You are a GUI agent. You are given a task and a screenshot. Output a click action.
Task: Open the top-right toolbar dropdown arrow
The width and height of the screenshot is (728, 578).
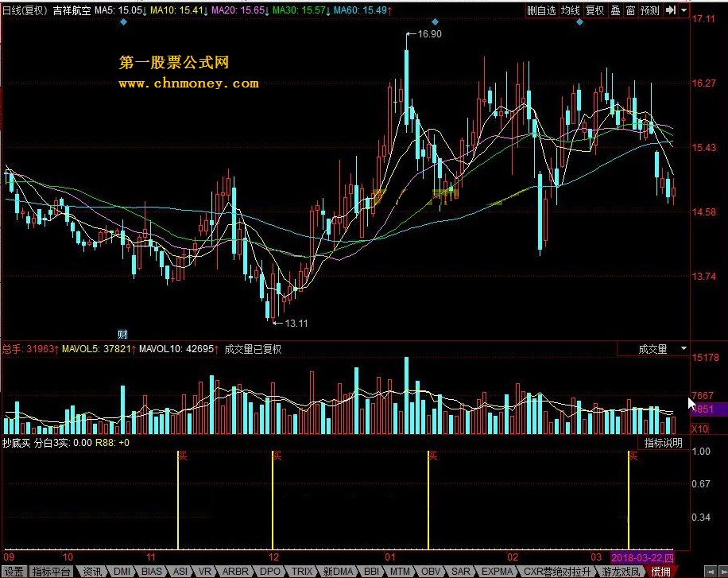684,10
